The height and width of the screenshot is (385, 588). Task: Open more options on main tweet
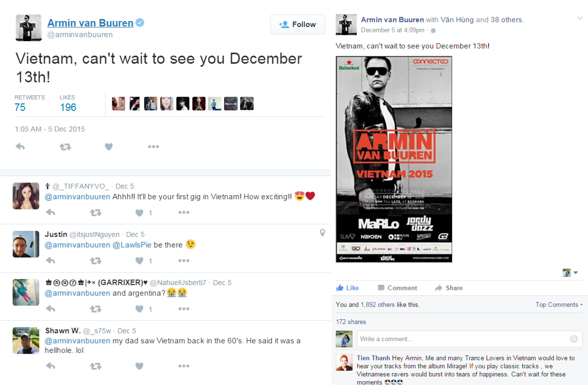153,147
